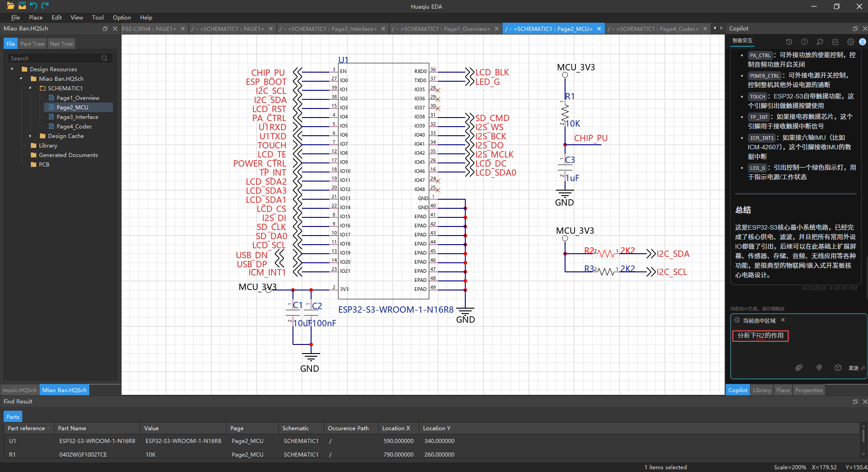Image resolution: width=868 pixels, height=472 pixels.
Task: Open the Place menu
Action: 36,18
